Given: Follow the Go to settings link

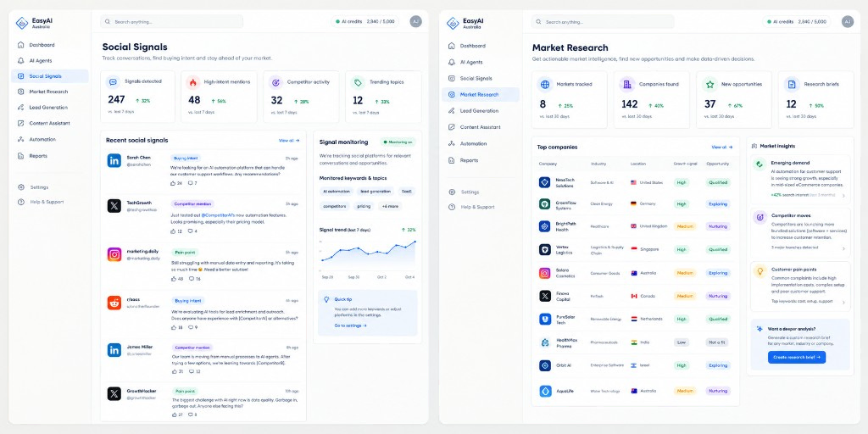Looking at the screenshot, I should (350, 325).
